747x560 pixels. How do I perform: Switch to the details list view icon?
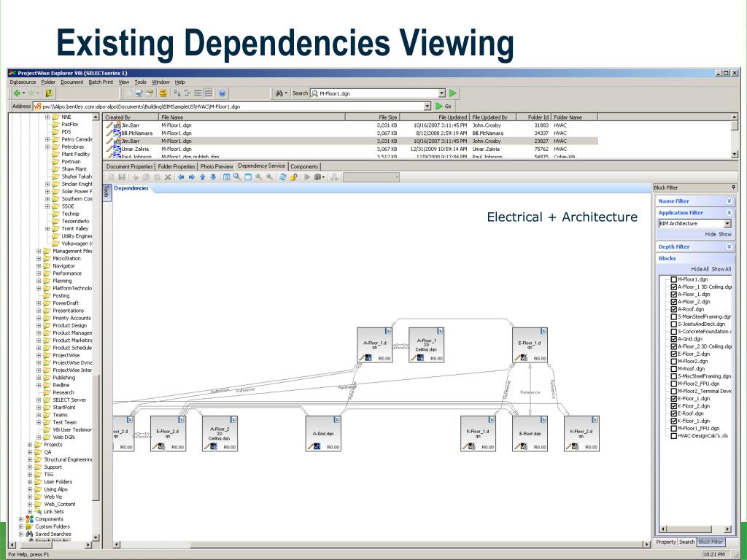tap(209, 93)
